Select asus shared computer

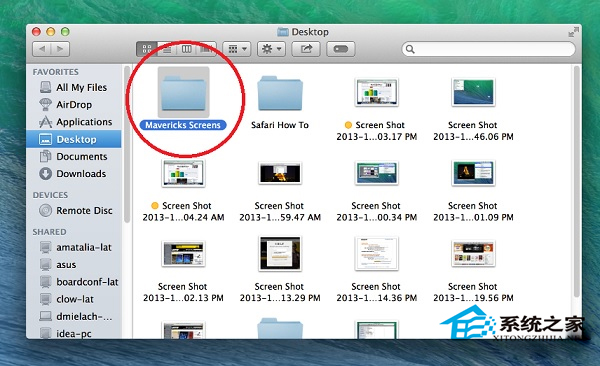tap(74, 265)
